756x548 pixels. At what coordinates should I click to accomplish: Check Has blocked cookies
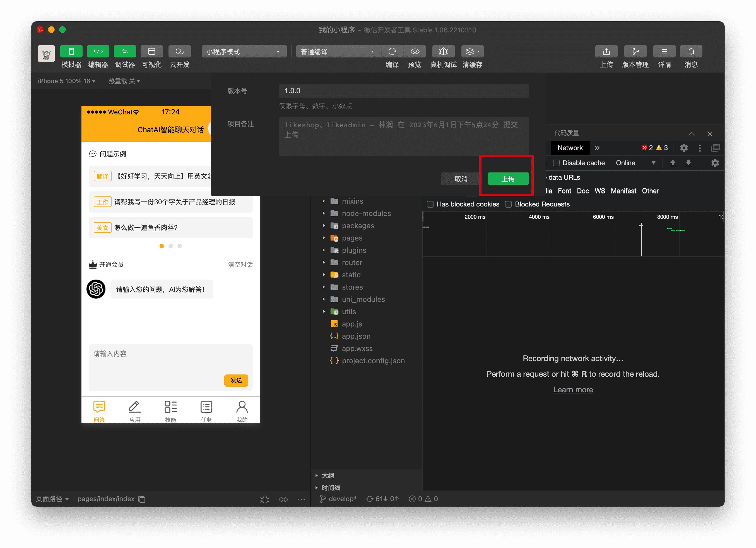click(430, 204)
